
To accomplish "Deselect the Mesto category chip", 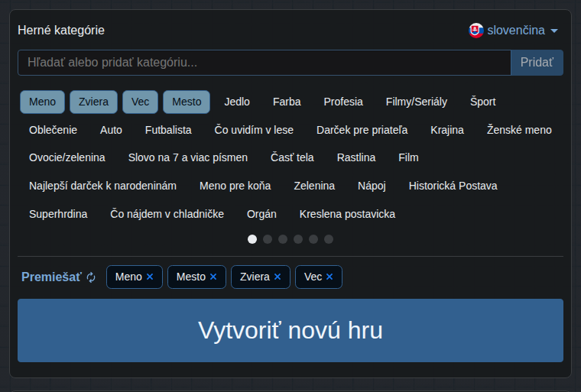I will 187,102.
